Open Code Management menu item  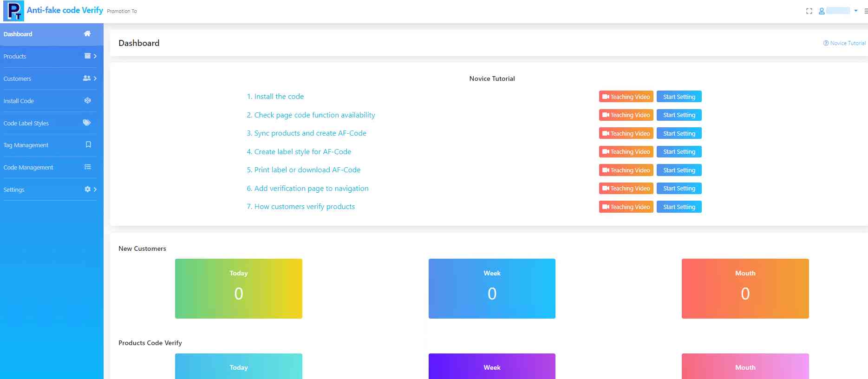pos(28,168)
